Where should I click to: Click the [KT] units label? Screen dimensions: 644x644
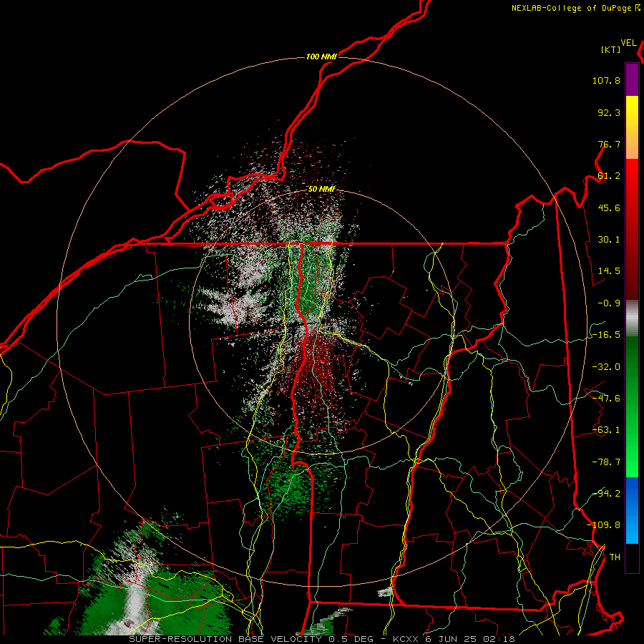coord(611,49)
